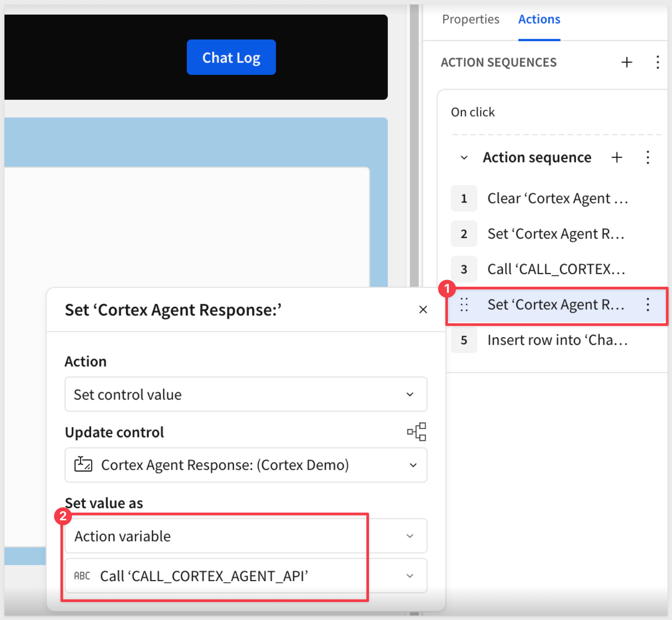Select action 1 Clear 'Cortex Agent'
This screenshot has width=672, height=620.
[x=557, y=198]
